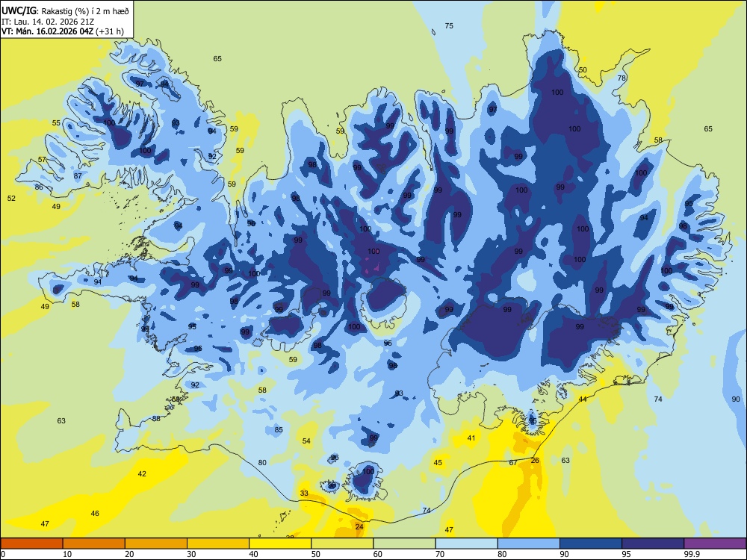Select the value '88' on the Reykjanes peninsula
This screenshot has height=560, width=747.
click(x=156, y=419)
